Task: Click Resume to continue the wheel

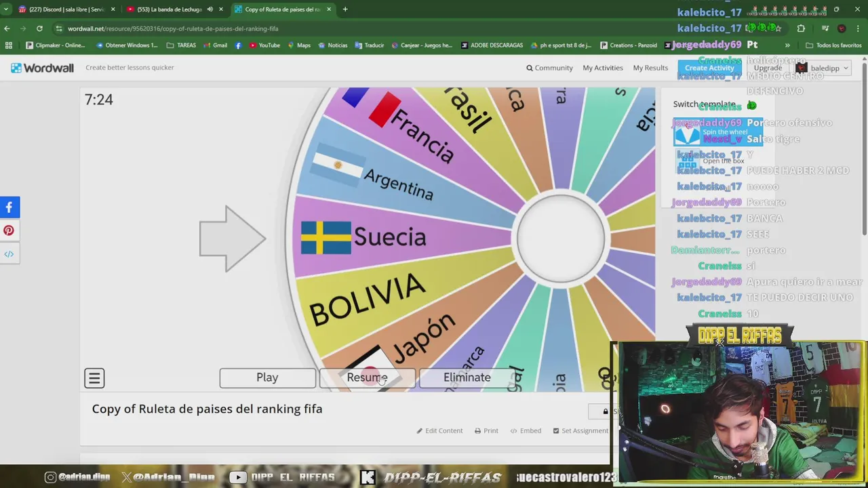Action: 367,378
